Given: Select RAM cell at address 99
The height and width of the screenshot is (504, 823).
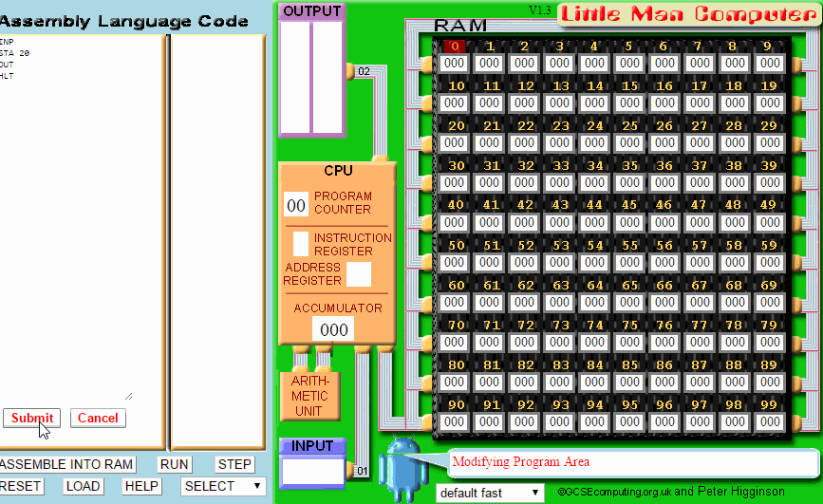Looking at the screenshot, I should point(770,422).
